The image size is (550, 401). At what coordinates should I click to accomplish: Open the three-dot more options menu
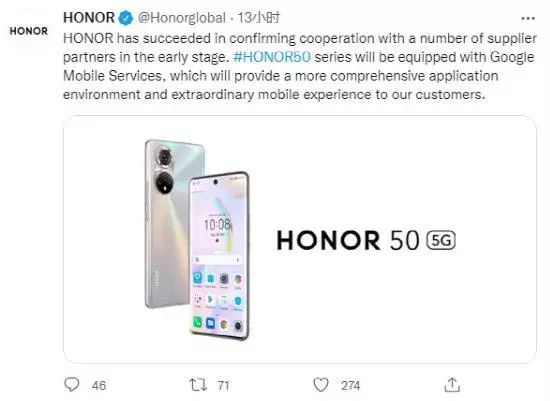[x=528, y=18]
